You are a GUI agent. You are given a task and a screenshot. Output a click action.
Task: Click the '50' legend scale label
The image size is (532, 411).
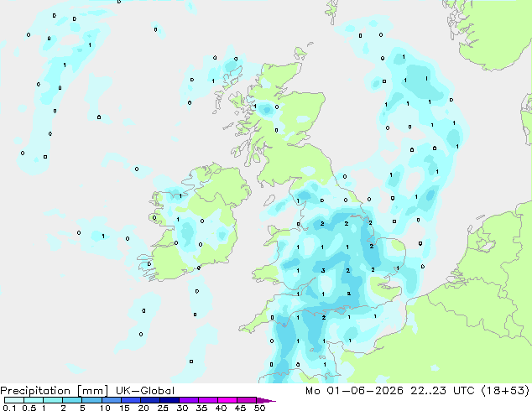259,408
